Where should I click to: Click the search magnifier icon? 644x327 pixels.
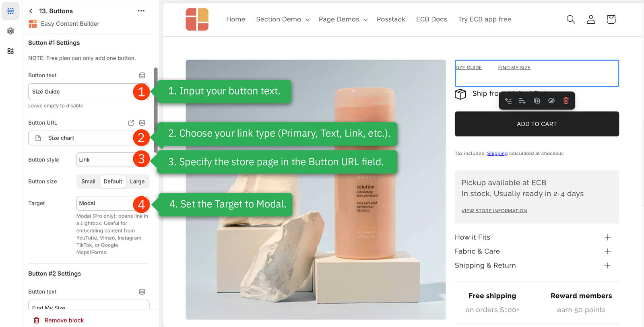[x=570, y=19]
